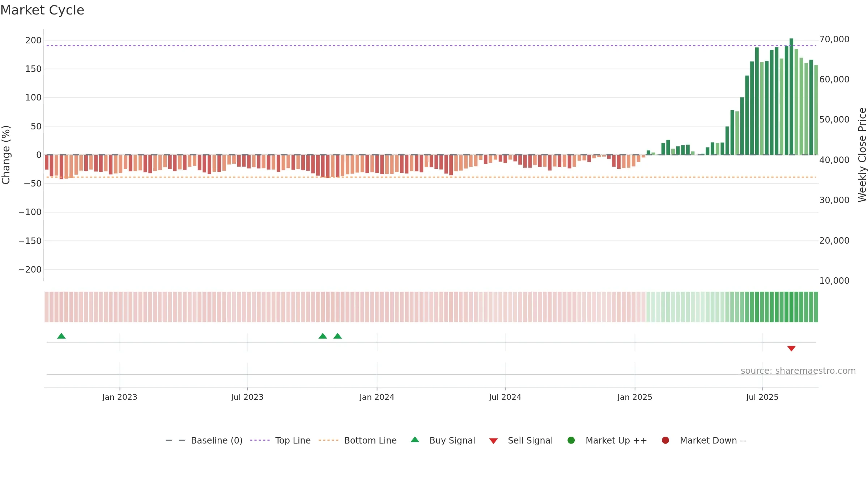Toggle the Market Down -- legend entry
Image resolution: width=868 pixels, height=488 pixels.
tap(704, 440)
